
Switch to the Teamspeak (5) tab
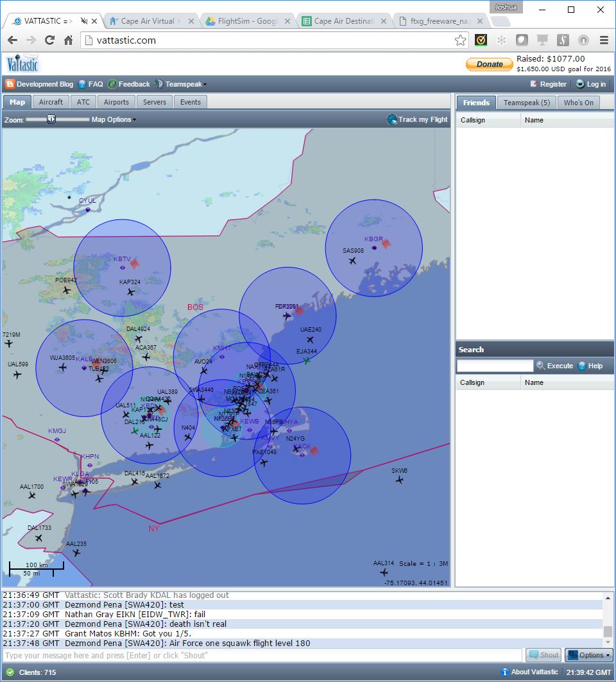pos(526,103)
